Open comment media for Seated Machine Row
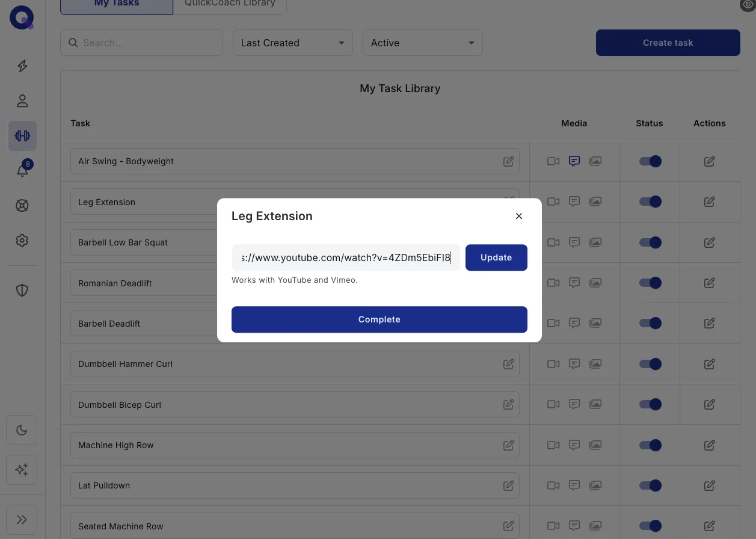Screen dimensions: 756x539 tap(574, 526)
